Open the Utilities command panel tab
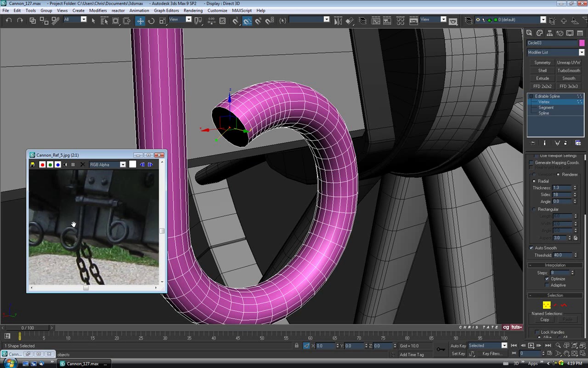 [580, 33]
